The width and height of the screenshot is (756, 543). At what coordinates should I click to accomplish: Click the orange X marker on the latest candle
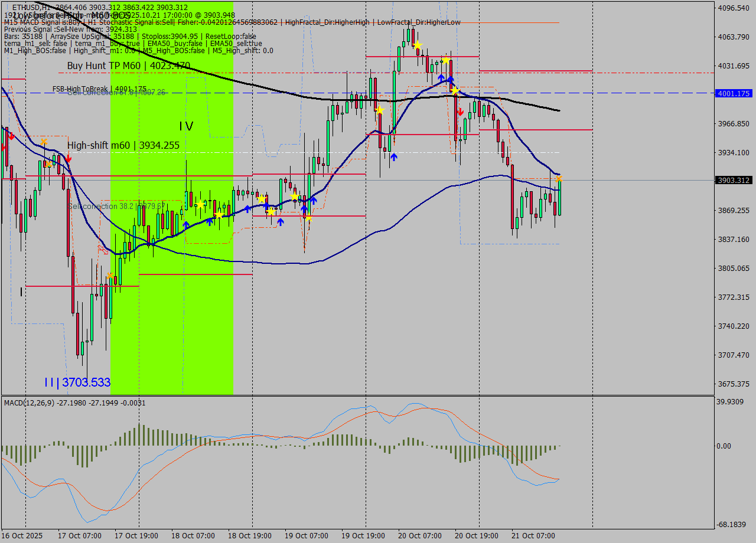(558, 178)
